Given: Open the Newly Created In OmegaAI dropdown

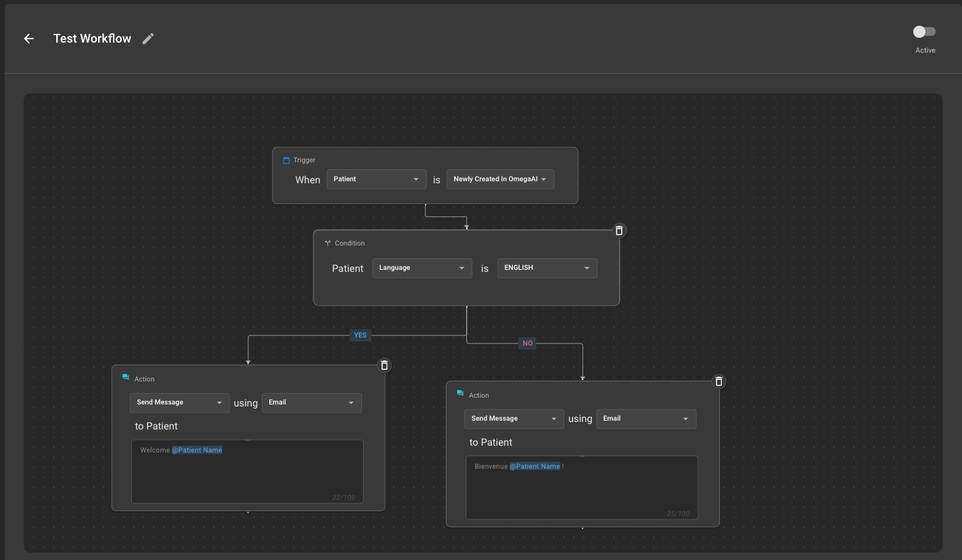Looking at the screenshot, I should click(x=500, y=179).
